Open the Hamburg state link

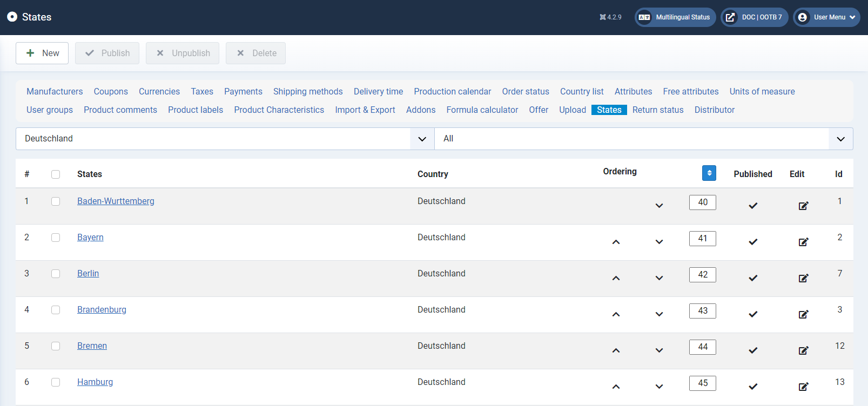coord(95,382)
